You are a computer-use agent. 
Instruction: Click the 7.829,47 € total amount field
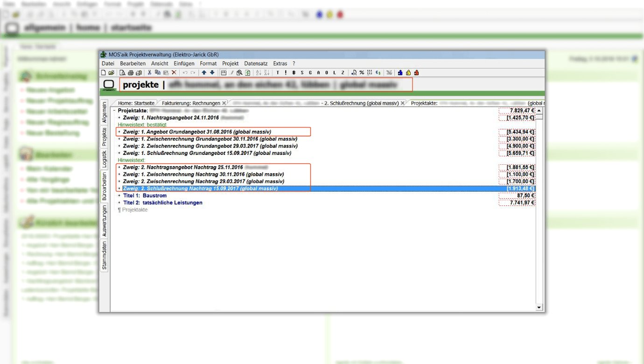click(517, 111)
